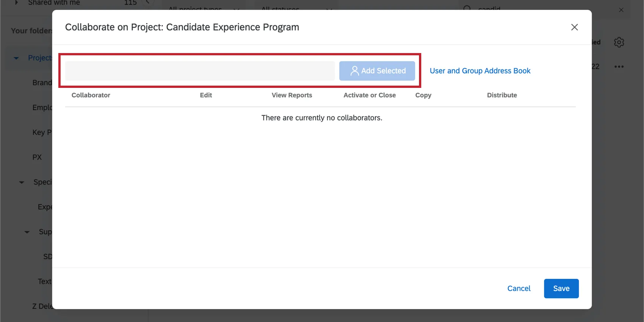Image resolution: width=644 pixels, height=322 pixels.
Task: Dismiss the Collaborate dialog with its X
Action: click(x=574, y=27)
